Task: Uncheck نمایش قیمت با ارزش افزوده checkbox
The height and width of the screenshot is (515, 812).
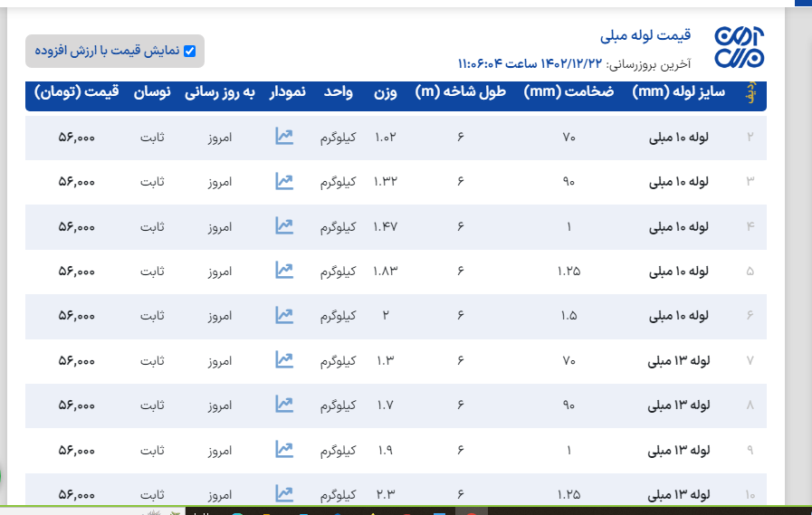Action: (189, 52)
